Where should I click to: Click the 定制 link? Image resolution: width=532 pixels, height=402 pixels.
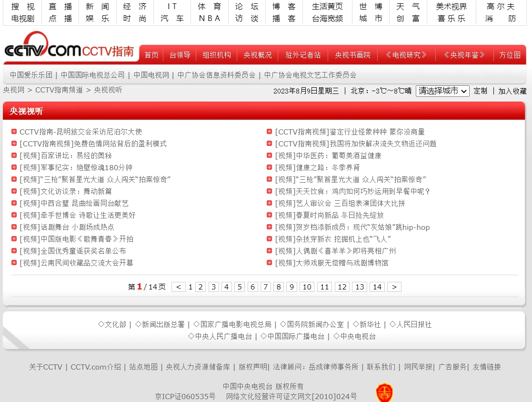click(481, 91)
